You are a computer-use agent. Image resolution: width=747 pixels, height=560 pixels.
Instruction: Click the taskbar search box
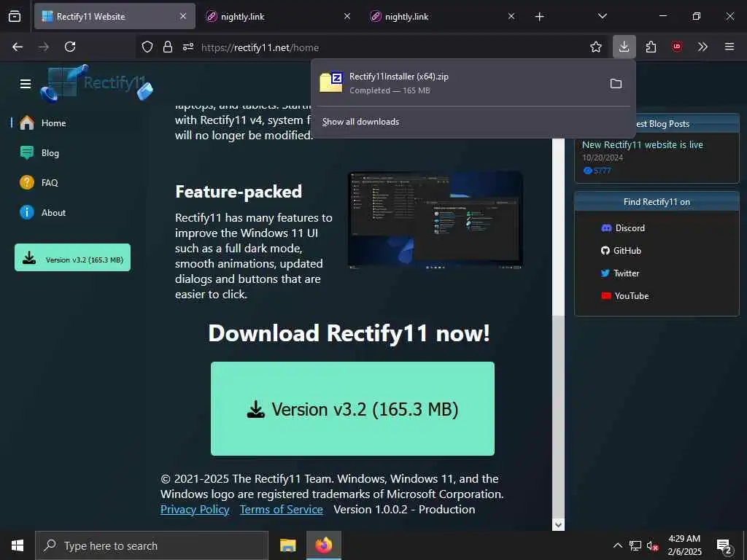coord(152,545)
